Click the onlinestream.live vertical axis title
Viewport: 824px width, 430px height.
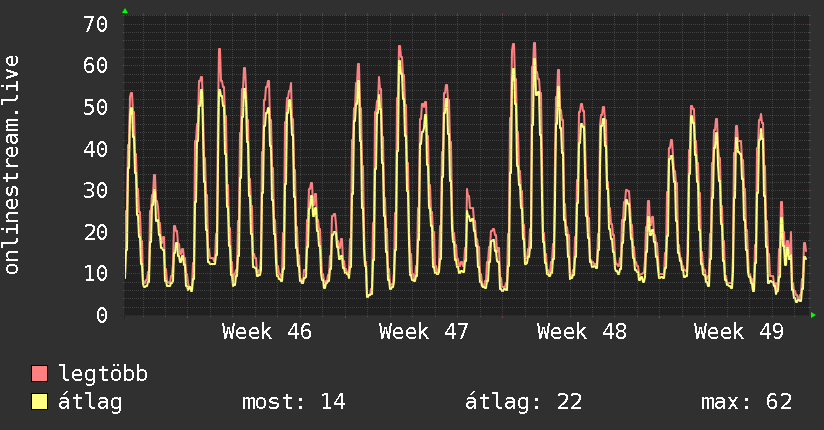click(x=11, y=165)
